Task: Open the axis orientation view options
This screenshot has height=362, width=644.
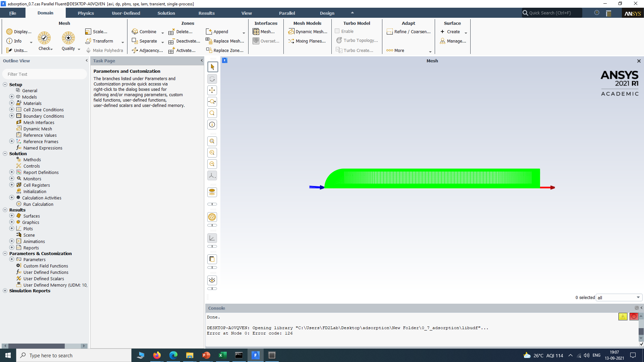Action: coord(212,176)
